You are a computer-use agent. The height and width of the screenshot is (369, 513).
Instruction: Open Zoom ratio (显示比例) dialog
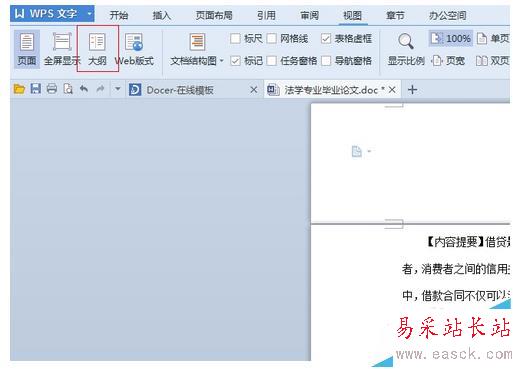406,49
